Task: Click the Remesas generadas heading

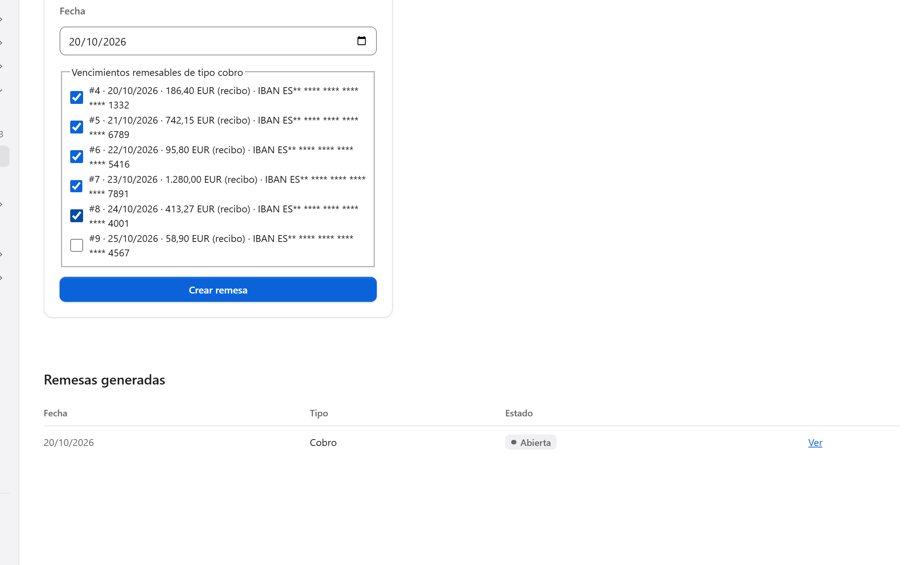Action: tap(104, 380)
